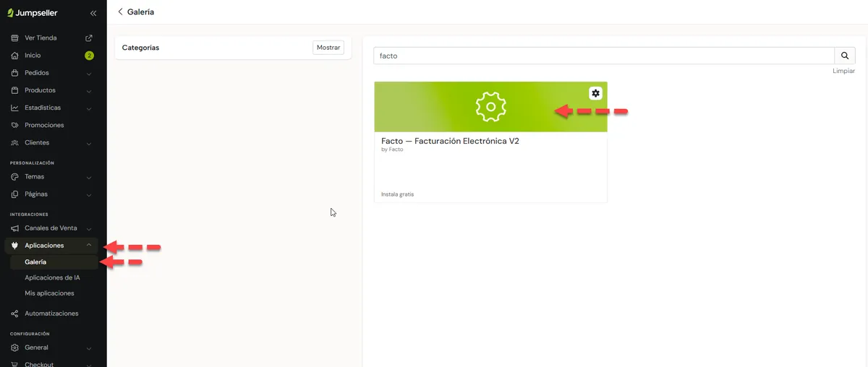Click the Jumpseller logo
Screen dimensions: 868x367
[33, 13]
